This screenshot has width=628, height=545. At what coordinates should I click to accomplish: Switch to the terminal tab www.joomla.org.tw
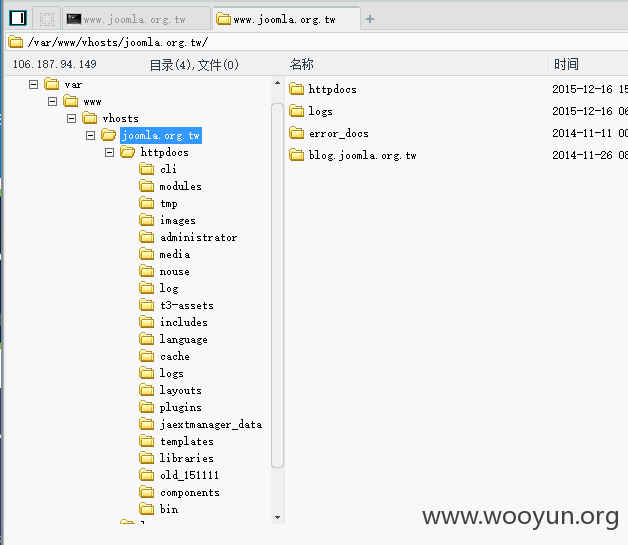tap(136, 19)
